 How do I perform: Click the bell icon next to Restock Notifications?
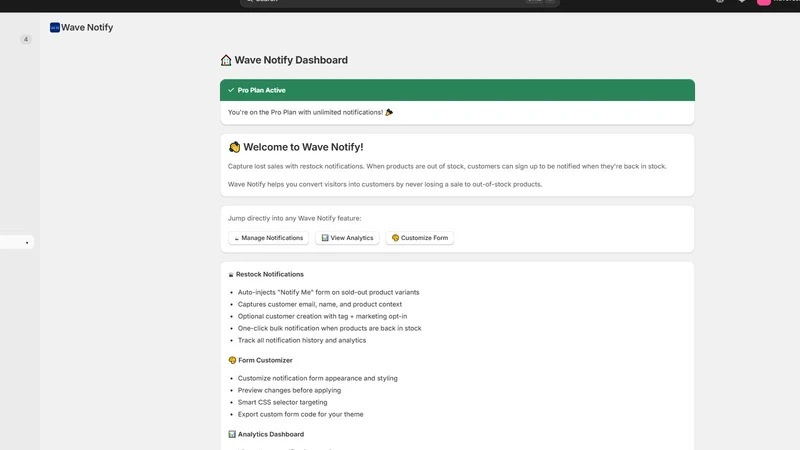click(231, 274)
